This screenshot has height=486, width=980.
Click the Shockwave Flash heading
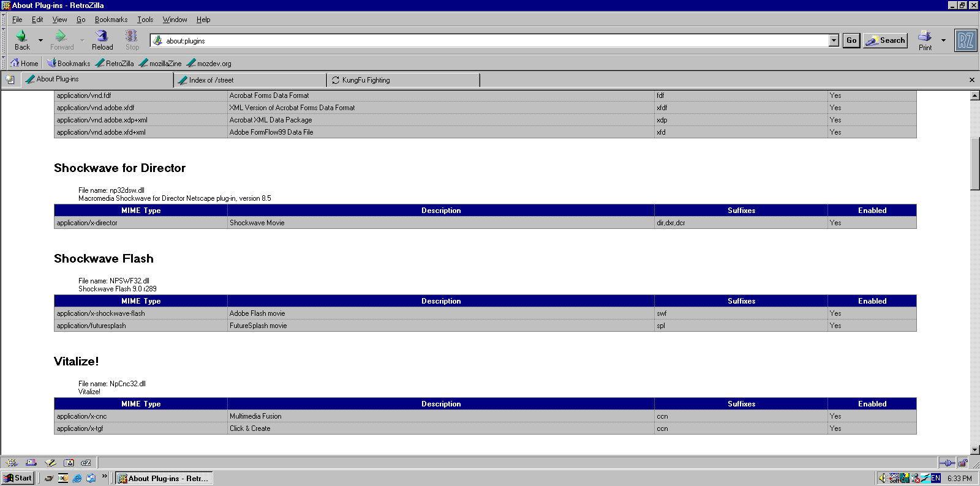104,258
